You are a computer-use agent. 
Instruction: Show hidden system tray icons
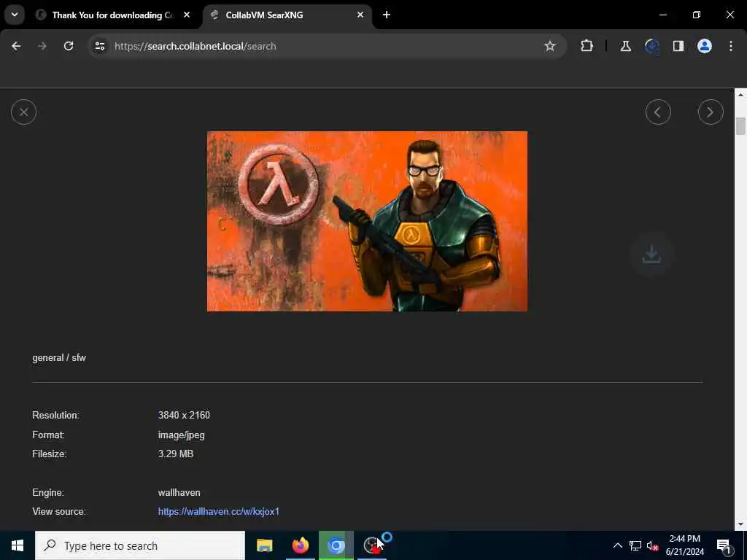tap(617, 545)
